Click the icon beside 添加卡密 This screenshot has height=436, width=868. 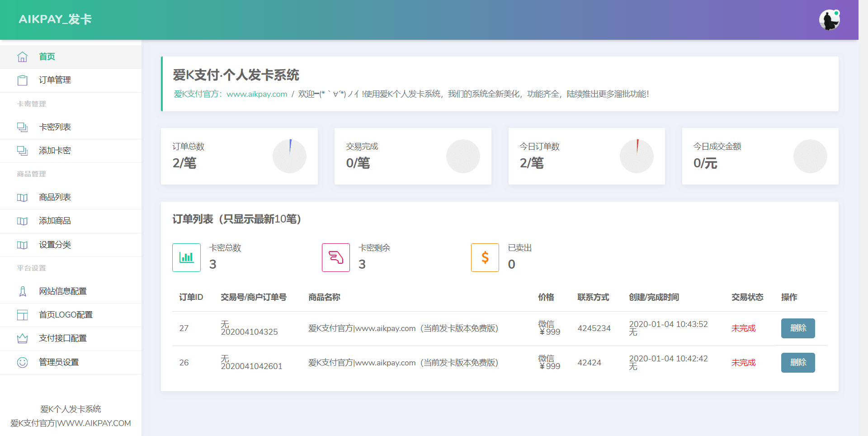(22, 151)
